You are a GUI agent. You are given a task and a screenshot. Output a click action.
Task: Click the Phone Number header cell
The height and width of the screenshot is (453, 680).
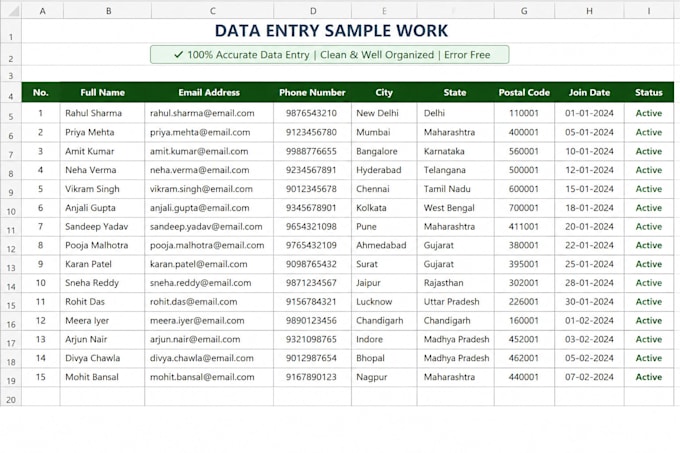(312, 92)
